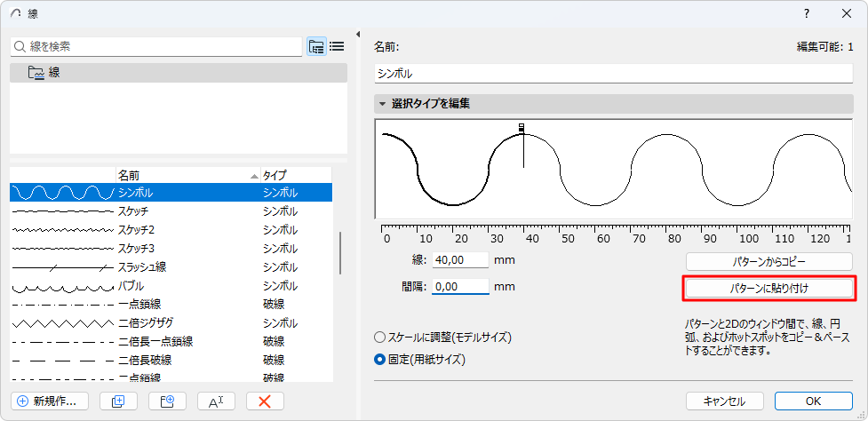
Task: Select the 二倍長破線 line row
Action: pyautogui.click(x=171, y=361)
